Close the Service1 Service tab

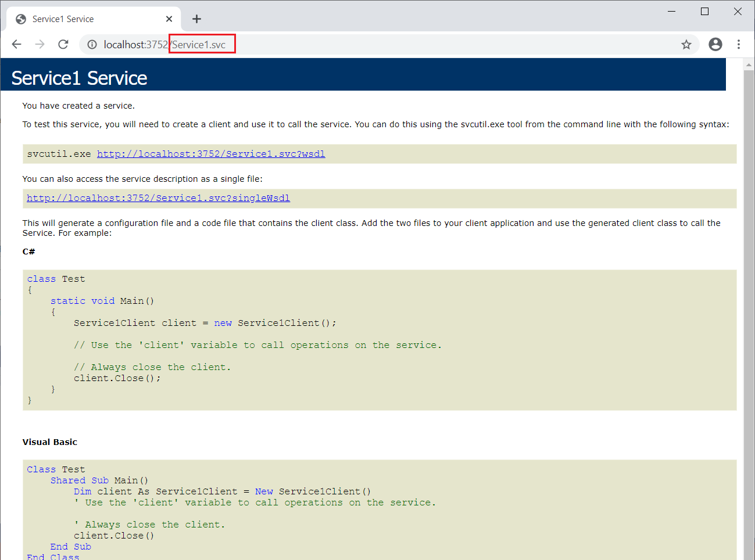pyautogui.click(x=169, y=19)
